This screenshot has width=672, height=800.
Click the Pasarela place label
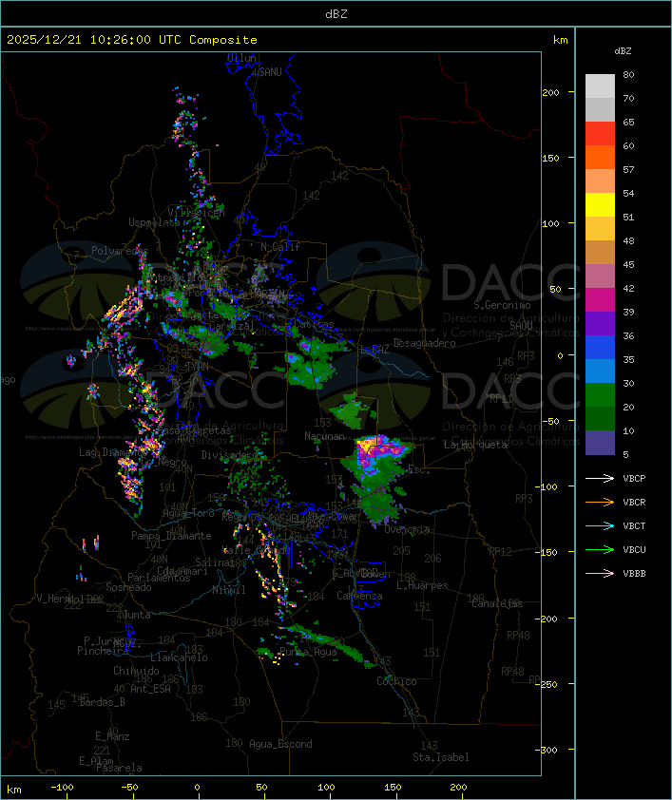point(119,768)
